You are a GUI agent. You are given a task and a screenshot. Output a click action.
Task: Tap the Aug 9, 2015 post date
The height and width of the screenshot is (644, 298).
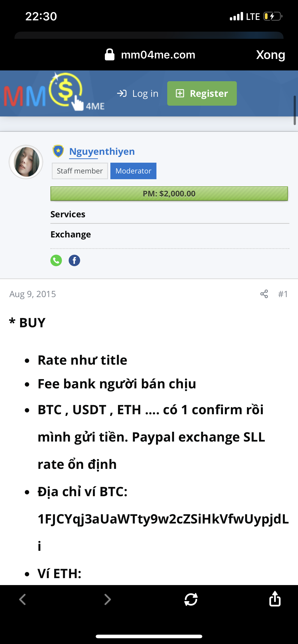pos(33,294)
